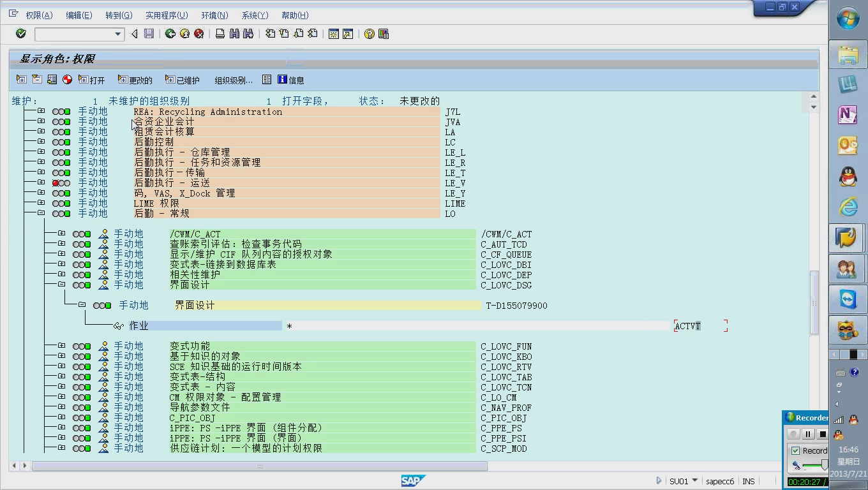Click the 已维护 button
The width and height of the screenshot is (868, 490).
[x=183, y=80]
